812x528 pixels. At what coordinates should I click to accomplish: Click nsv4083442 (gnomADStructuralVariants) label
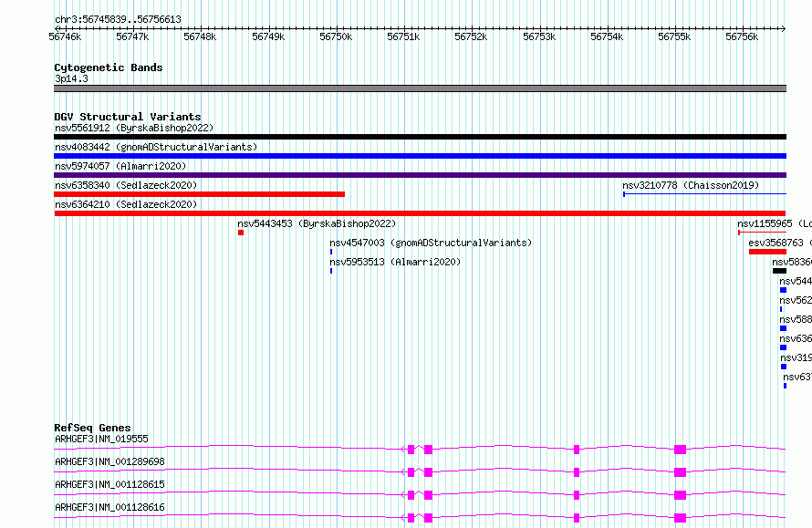tap(156, 147)
